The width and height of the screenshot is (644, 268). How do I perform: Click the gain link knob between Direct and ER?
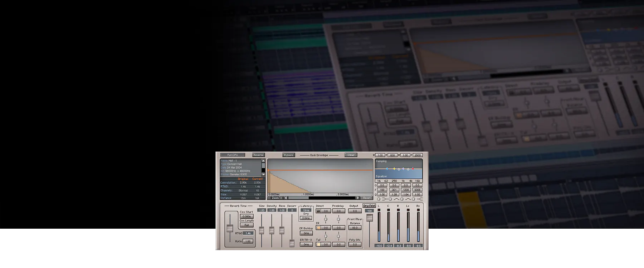(x=326, y=219)
